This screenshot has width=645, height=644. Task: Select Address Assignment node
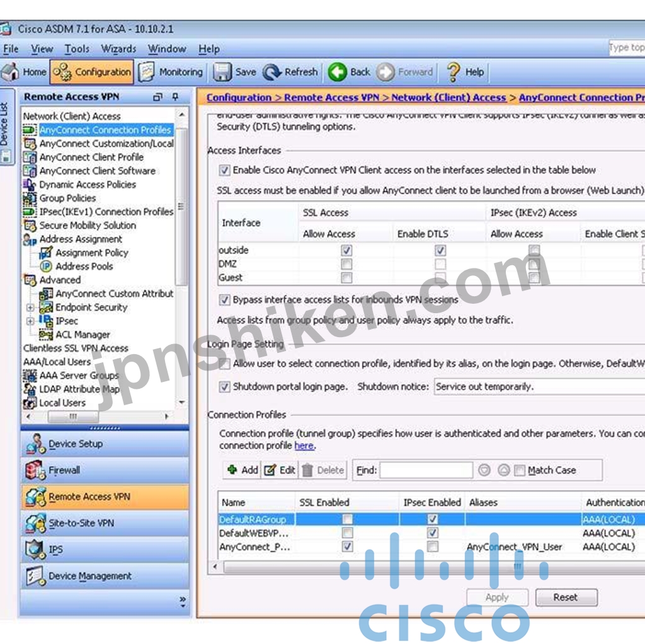(x=81, y=239)
